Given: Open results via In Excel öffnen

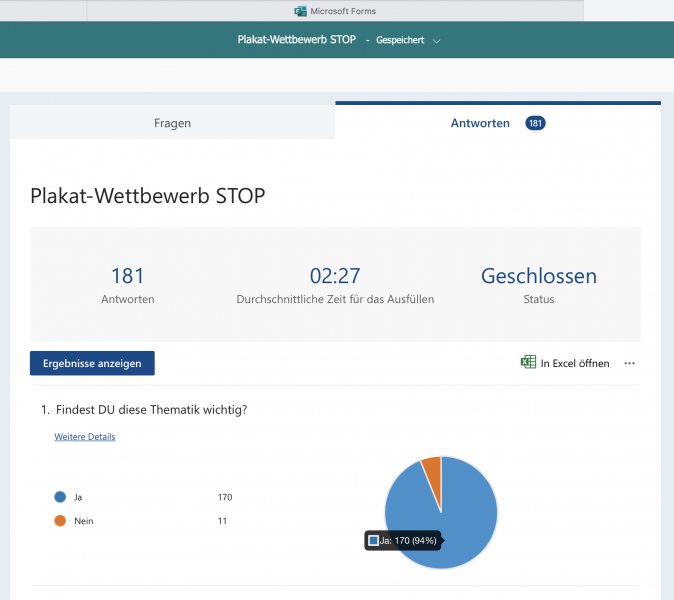Looking at the screenshot, I should point(574,363).
